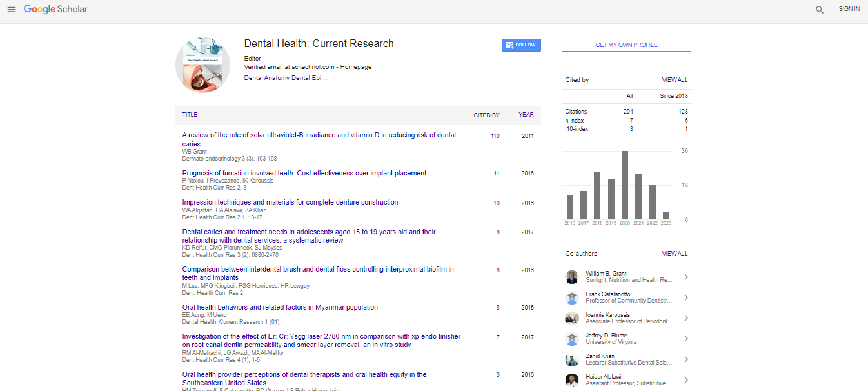
Task: Open the 10 citations count
Action: [497, 203]
